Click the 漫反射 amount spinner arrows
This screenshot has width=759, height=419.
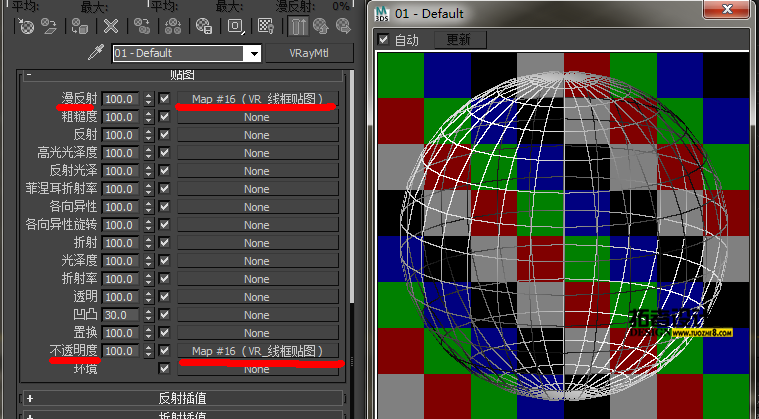(149, 99)
